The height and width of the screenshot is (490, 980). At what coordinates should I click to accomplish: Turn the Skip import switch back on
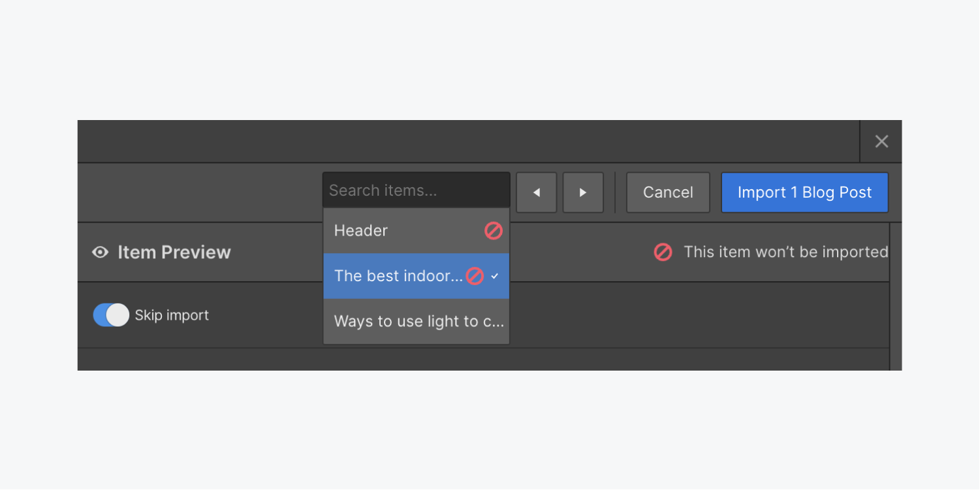coord(111,314)
